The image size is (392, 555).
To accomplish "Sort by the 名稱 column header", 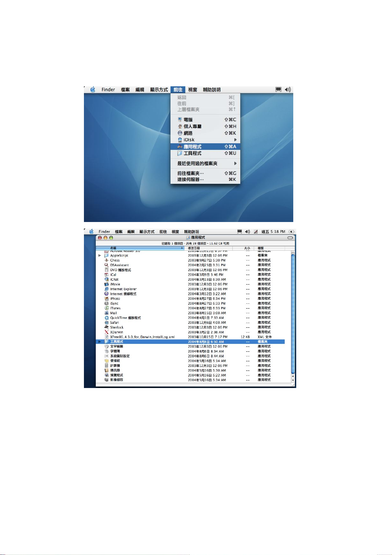I will click(140, 248).
